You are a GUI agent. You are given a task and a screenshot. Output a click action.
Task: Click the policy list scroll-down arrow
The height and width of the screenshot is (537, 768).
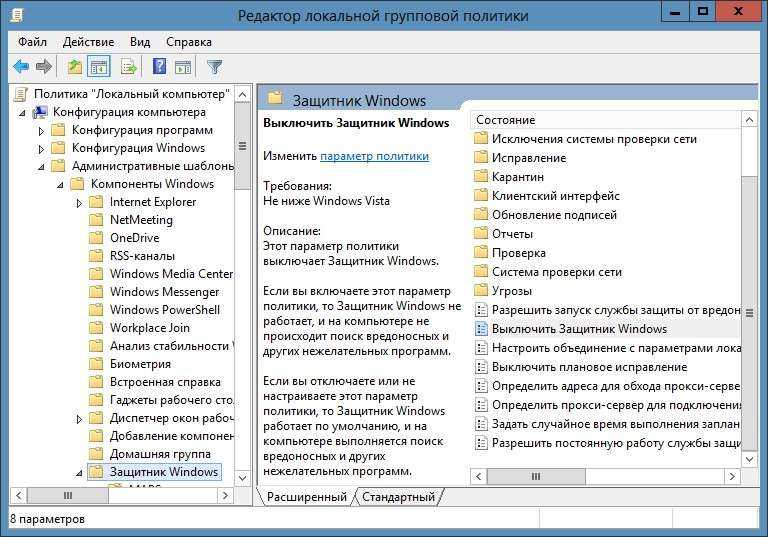pyautogui.click(x=749, y=459)
